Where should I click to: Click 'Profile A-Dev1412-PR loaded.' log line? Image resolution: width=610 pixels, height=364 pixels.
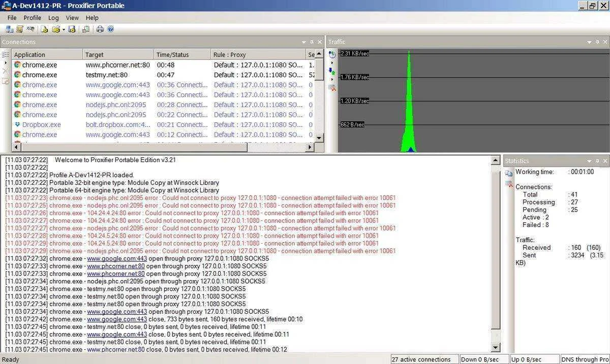click(x=70, y=175)
